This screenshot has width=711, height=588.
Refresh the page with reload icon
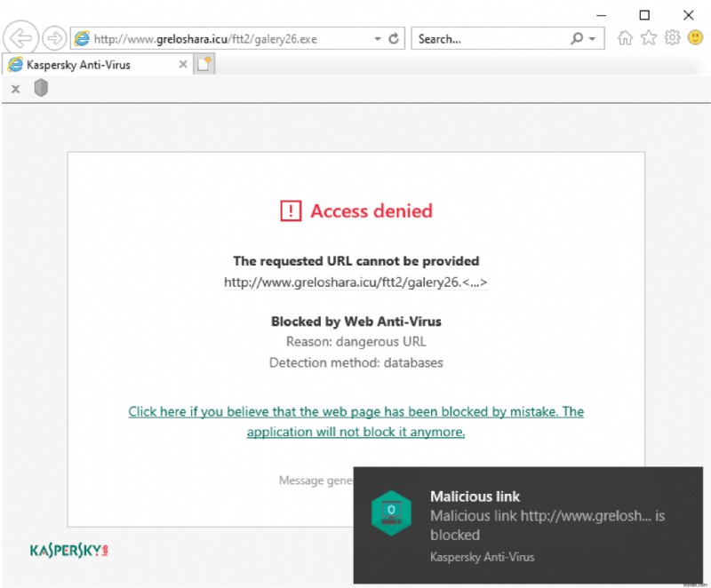[x=393, y=37]
